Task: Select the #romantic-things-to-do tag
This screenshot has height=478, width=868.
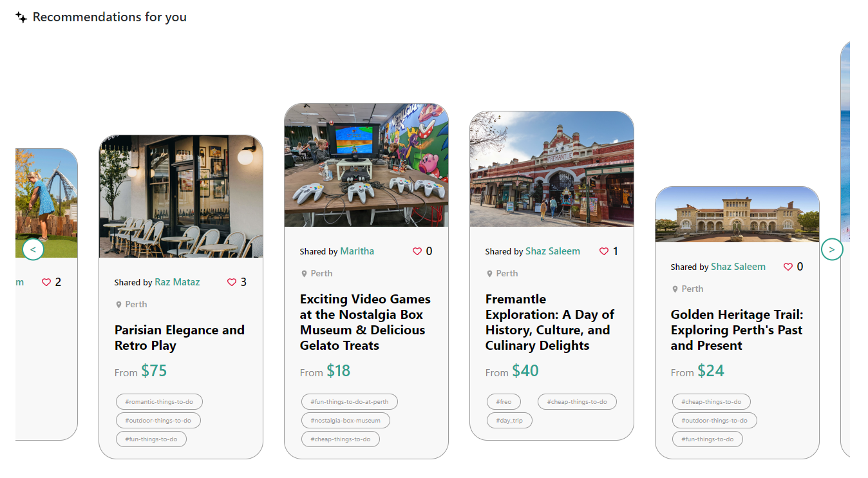Action: click(x=159, y=402)
